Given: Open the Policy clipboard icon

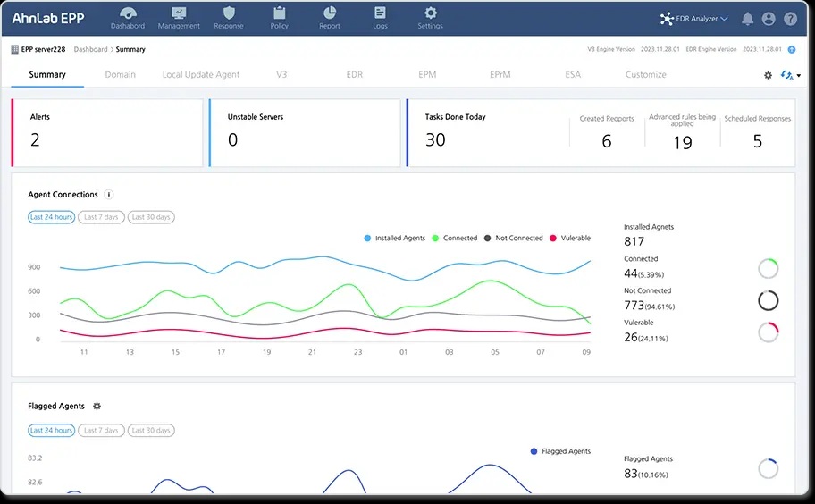Looking at the screenshot, I should [x=279, y=13].
